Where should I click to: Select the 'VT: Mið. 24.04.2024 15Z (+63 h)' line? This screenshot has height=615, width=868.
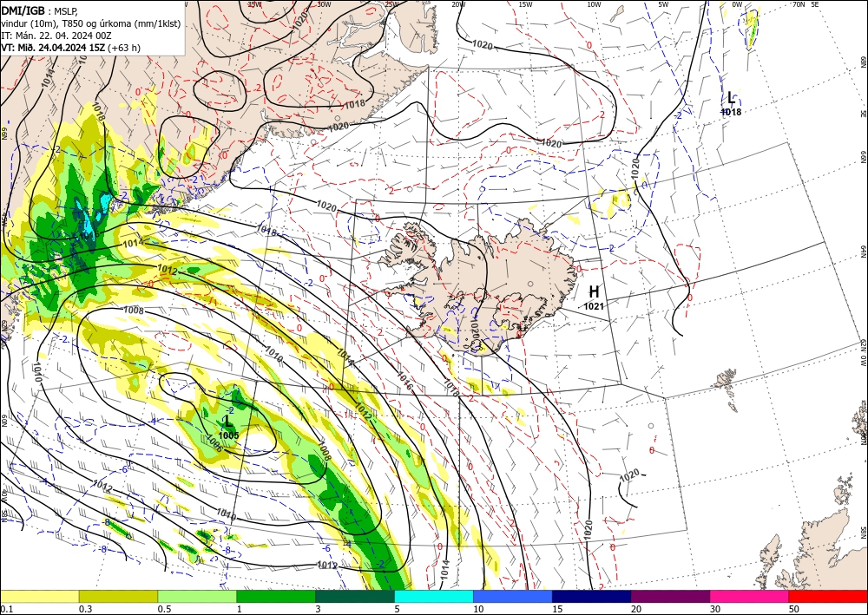[71, 48]
